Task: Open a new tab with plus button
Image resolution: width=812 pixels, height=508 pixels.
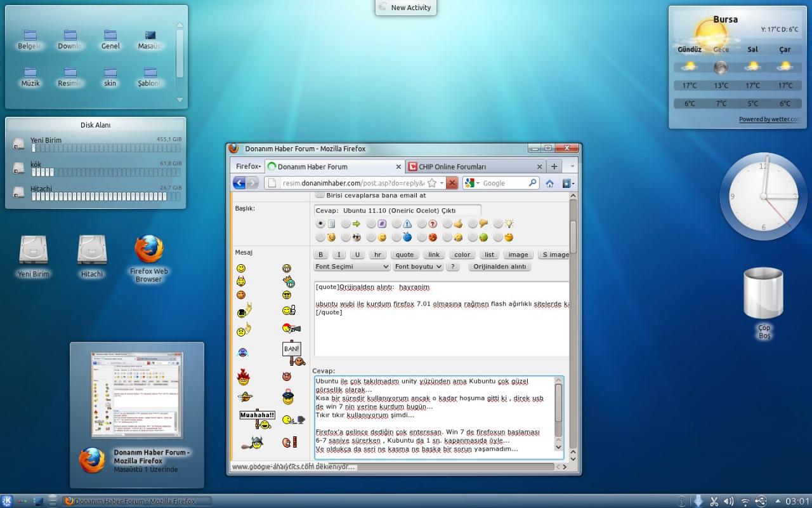Action: [554, 166]
